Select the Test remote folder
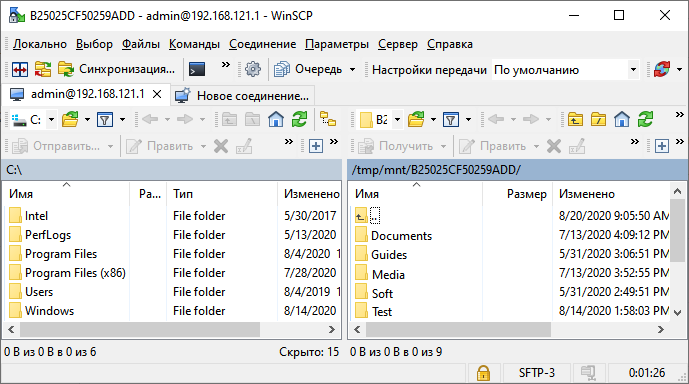 click(381, 312)
